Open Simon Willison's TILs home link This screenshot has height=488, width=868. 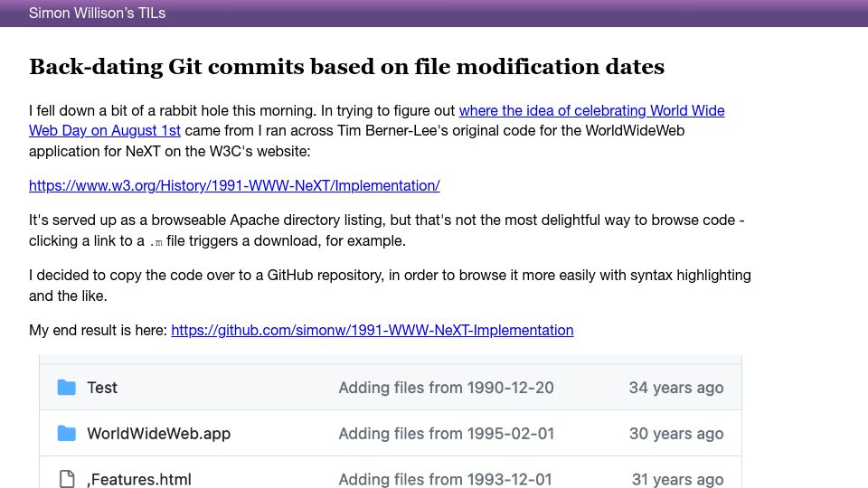97,13
